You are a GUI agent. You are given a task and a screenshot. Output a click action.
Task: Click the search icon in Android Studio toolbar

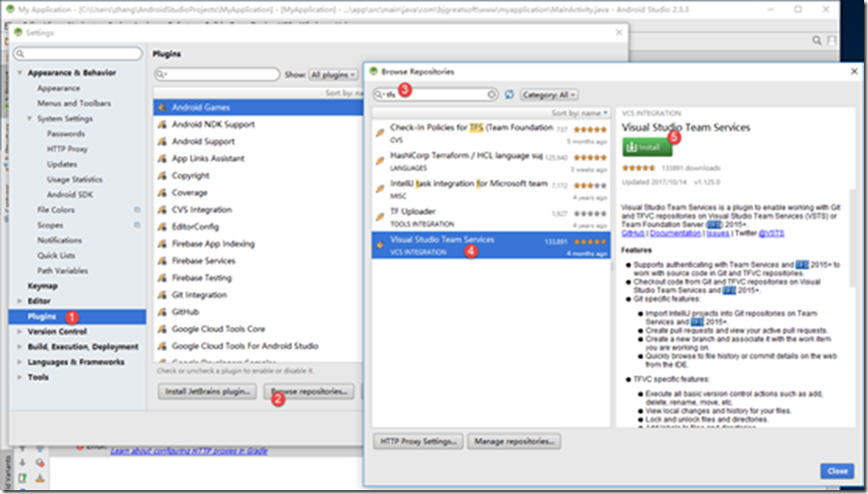tap(817, 41)
